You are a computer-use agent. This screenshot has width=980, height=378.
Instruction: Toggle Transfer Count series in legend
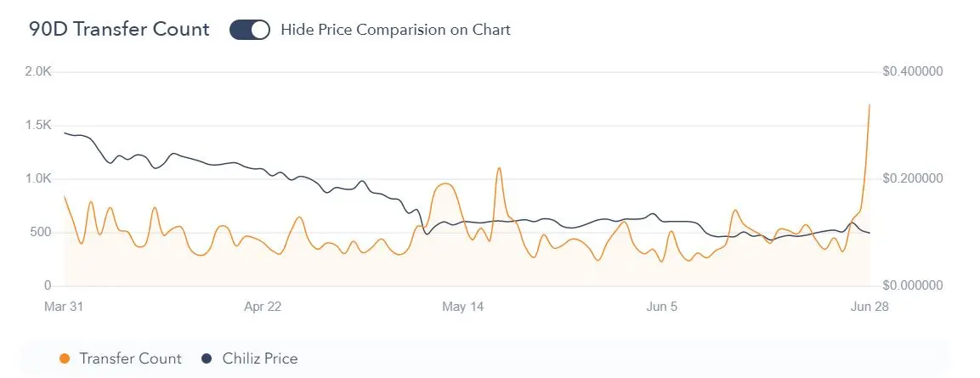[x=130, y=359]
